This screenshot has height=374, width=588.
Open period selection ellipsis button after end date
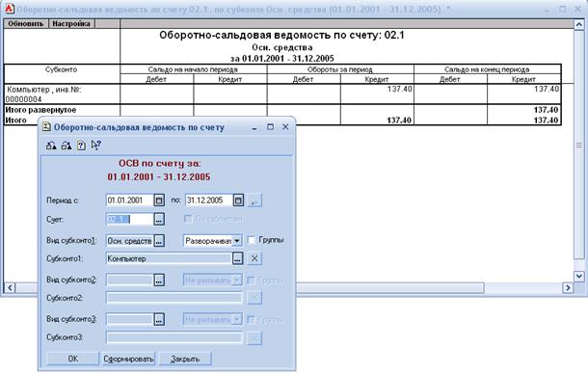coord(254,200)
